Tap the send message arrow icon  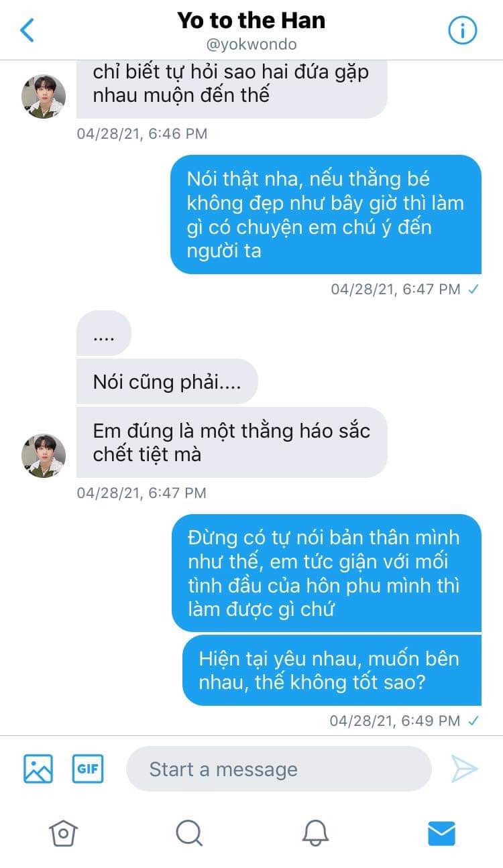(x=464, y=769)
